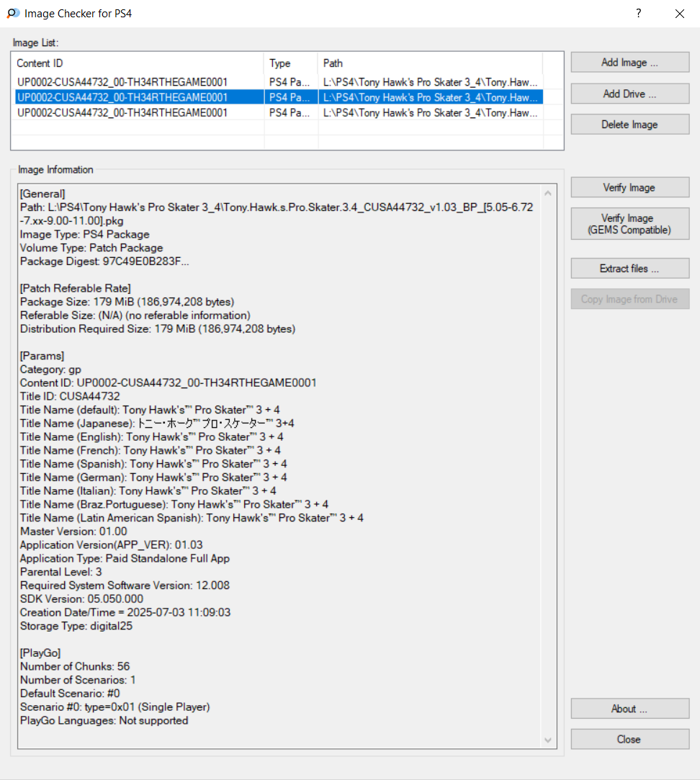Click the Add Drive ... button
The width and height of the screenshot is (700, 780).
(630, 94)
